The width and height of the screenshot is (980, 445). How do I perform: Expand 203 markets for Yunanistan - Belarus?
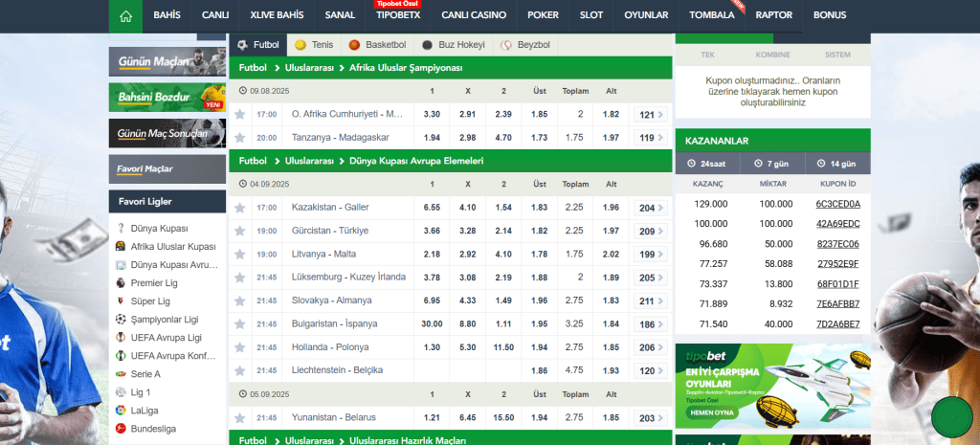click(649, 418)
